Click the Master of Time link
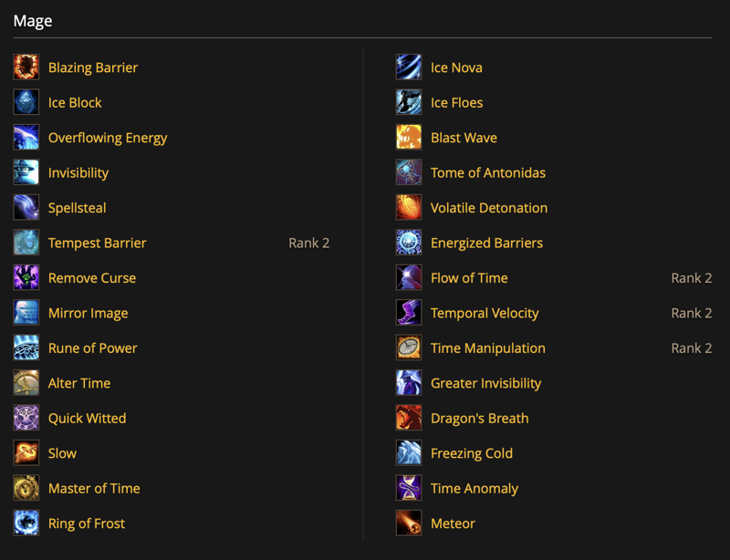The image size is (730, 560). pos(94,488)
